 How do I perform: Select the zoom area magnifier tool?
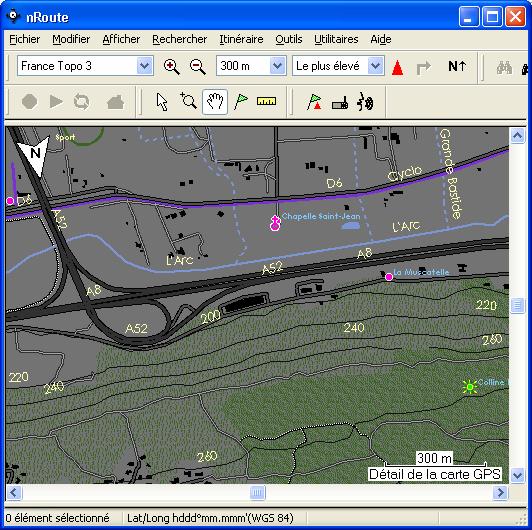tap(188, 101)
